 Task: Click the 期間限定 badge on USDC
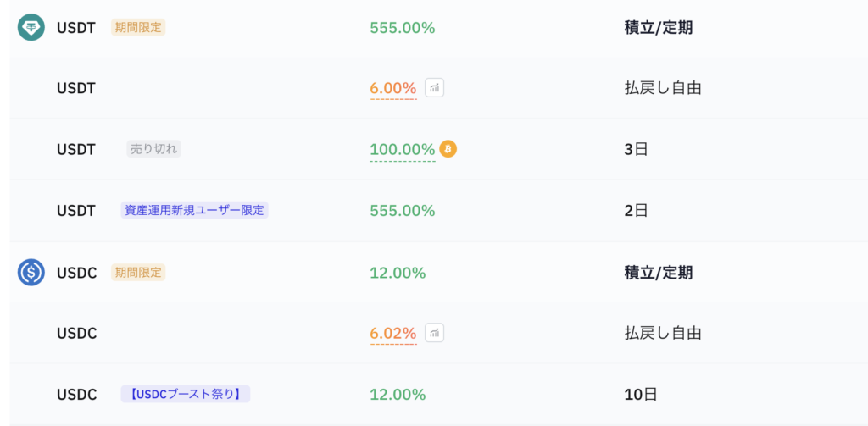(138, 273)
